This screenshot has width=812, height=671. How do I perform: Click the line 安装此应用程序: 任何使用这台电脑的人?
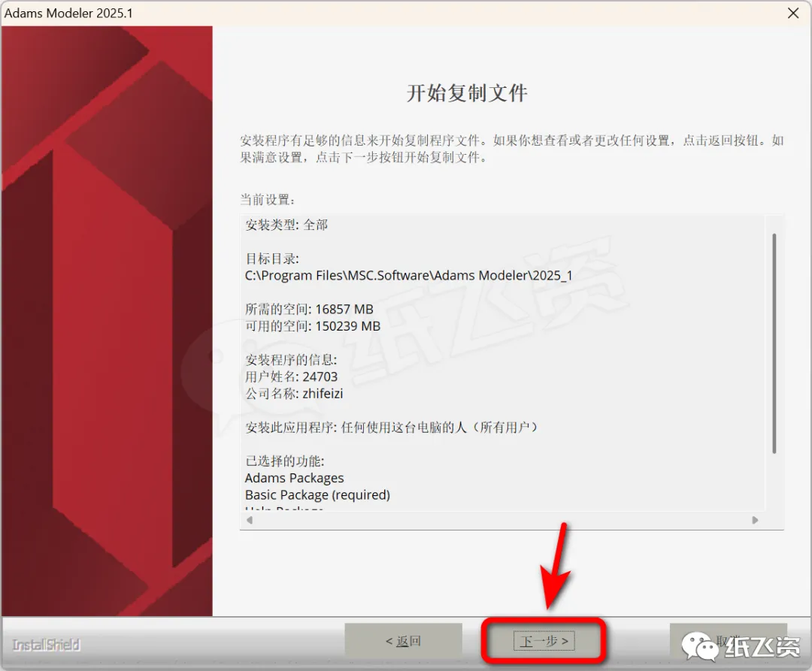pyautogui.click(x=392, y=428)
